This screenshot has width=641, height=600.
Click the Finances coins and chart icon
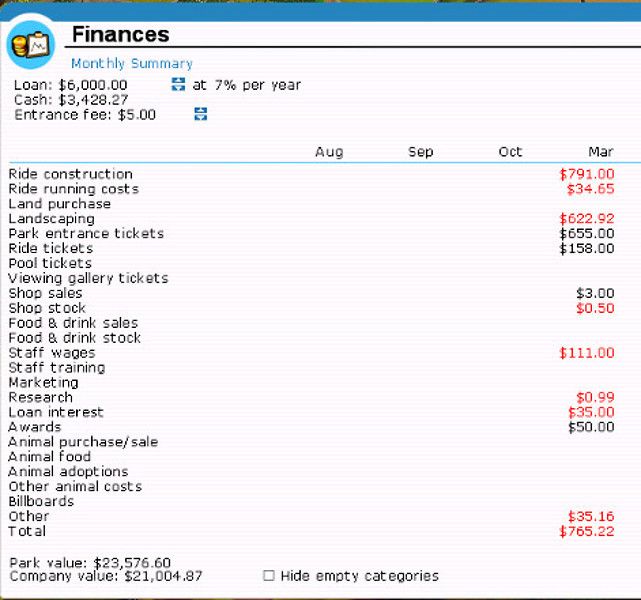[x=31, y=45]
